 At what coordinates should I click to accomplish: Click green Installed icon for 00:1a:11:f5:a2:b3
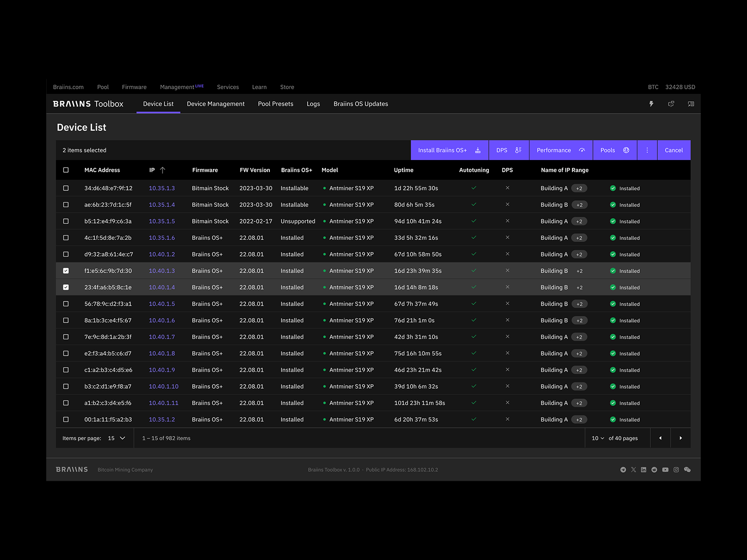[613, 420]
